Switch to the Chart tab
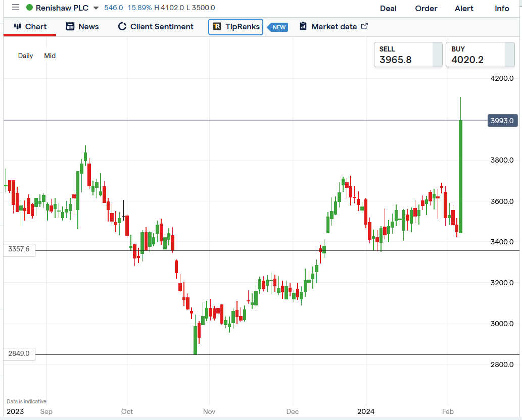 30,27
